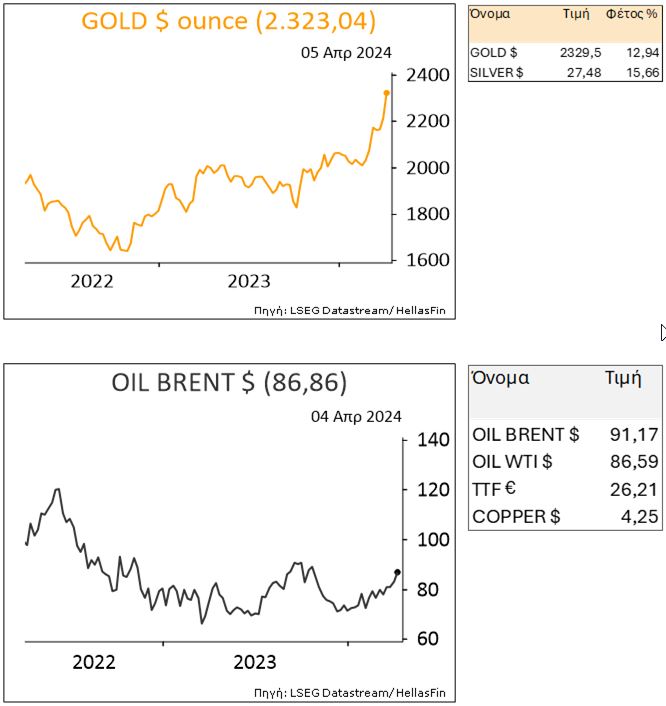The width and height of the screenshot is (666, 706).
Task: Select the OIL WTI $ row name
Action: pos(512,462)
